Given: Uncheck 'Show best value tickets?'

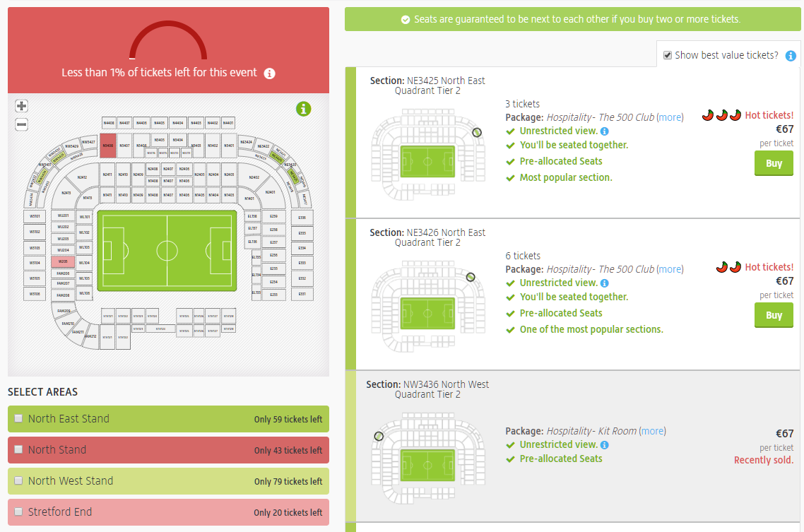Looking at the screenshot, I should (667, 55).
